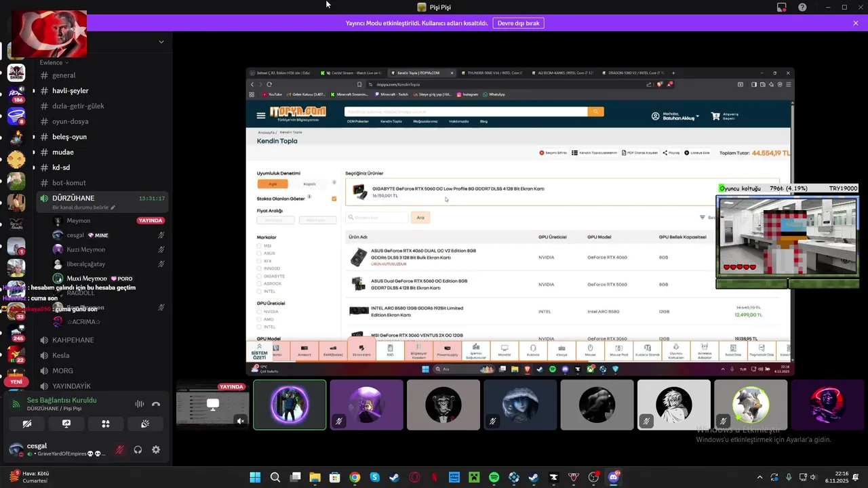Viewport: 868px width, 488px height.
Task: Open Discord help question mark icon
Action: [x=802, y=7]
